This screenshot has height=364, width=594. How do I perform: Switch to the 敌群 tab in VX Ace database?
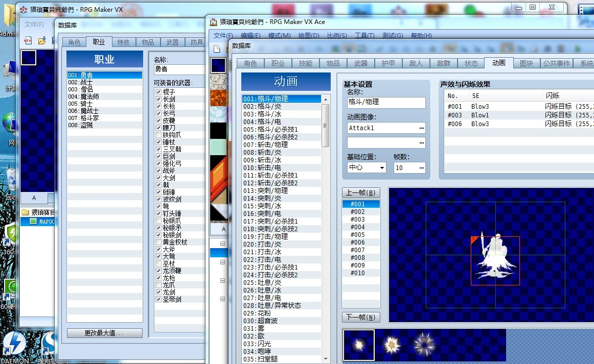point(444,63)
